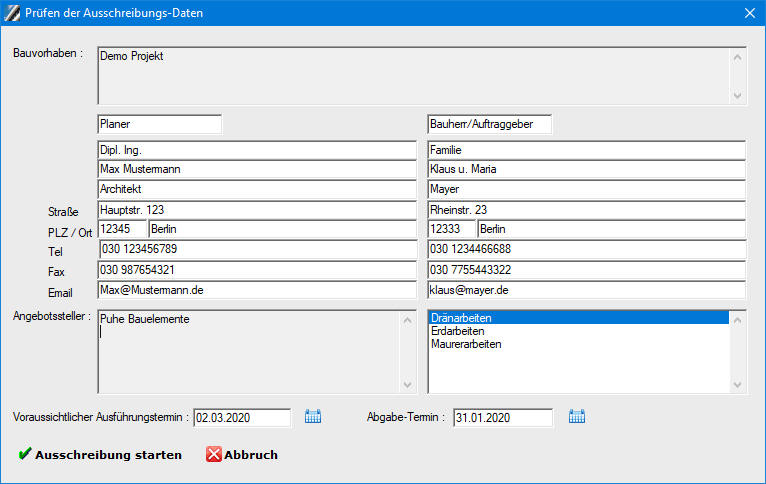Edit execution date 02.03.2020

(x=242, y=418)
